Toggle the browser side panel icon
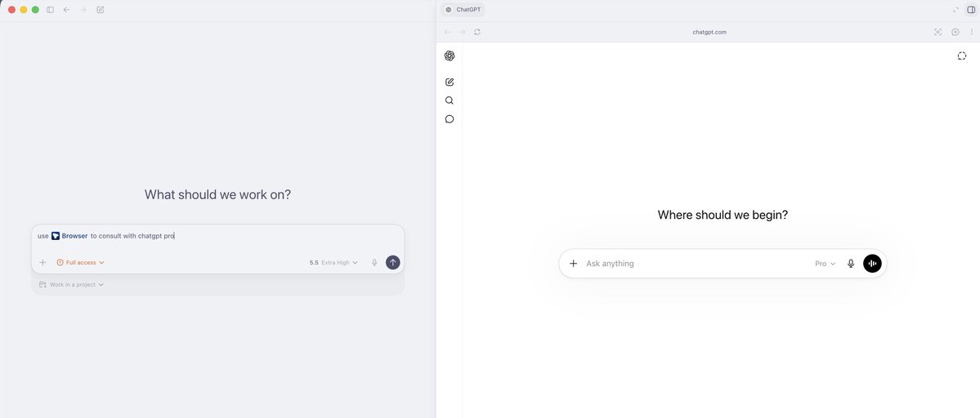The width and height of the screenshot is (980, 418). point(971,10)
